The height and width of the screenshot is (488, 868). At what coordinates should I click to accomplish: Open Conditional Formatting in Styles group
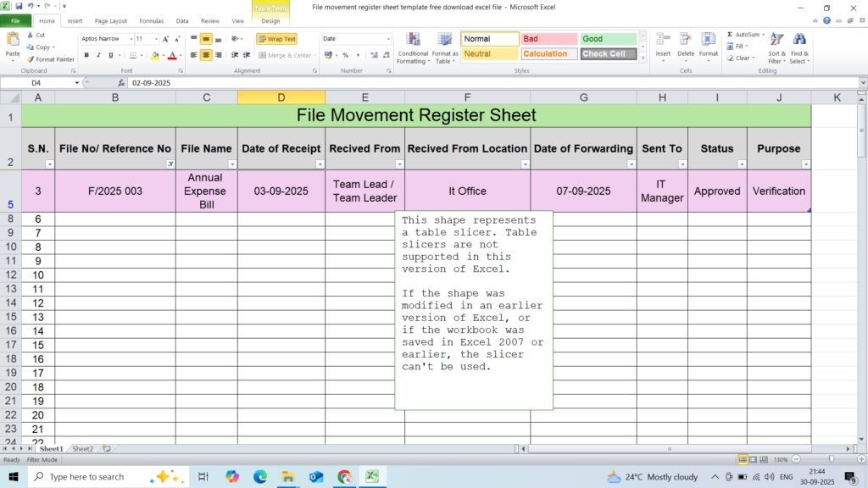[413, 40]
